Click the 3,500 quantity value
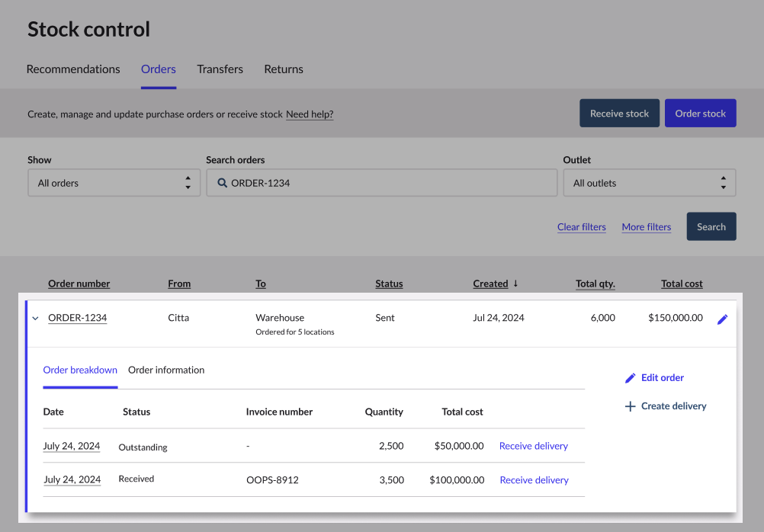 pyautogui.click(x=392, y=480)
